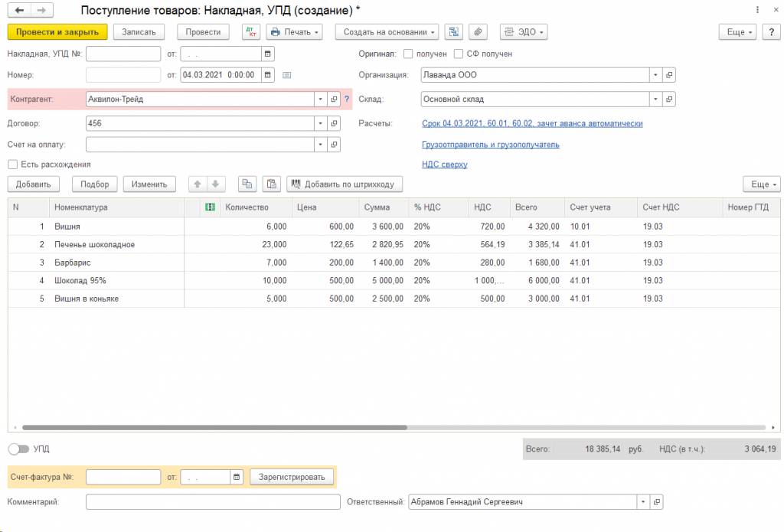Open the Организация Лаванда ООО card icon
784x532 pixels.
click(x=669, y=75)
